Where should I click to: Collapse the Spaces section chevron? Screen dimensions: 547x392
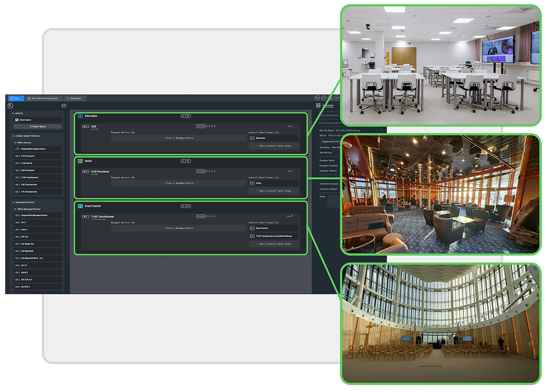13,113
